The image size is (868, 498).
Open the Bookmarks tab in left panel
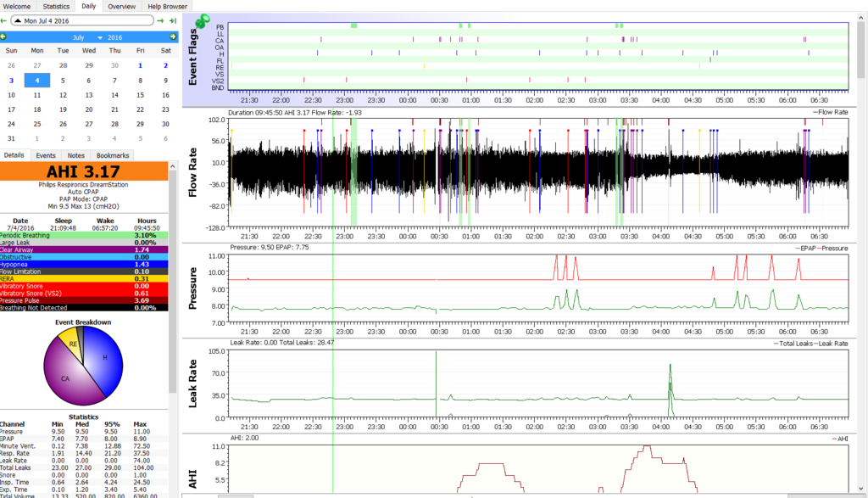(x=113, y=155)
